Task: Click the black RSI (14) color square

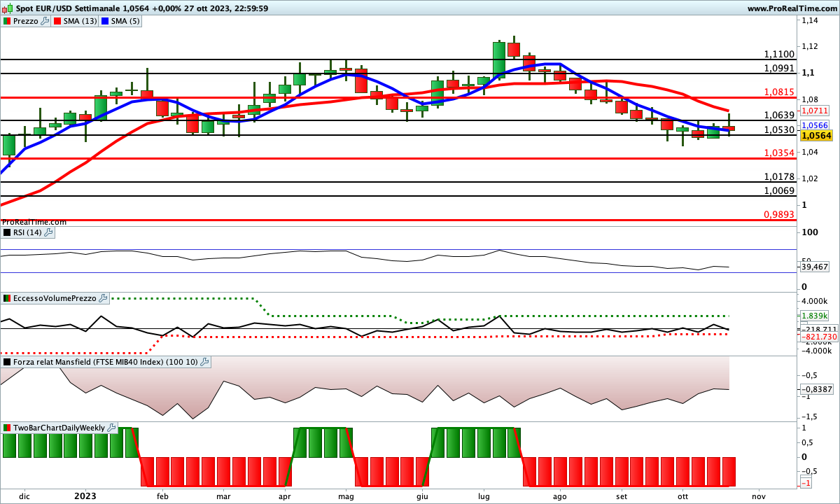Action: tap(7, 232)
